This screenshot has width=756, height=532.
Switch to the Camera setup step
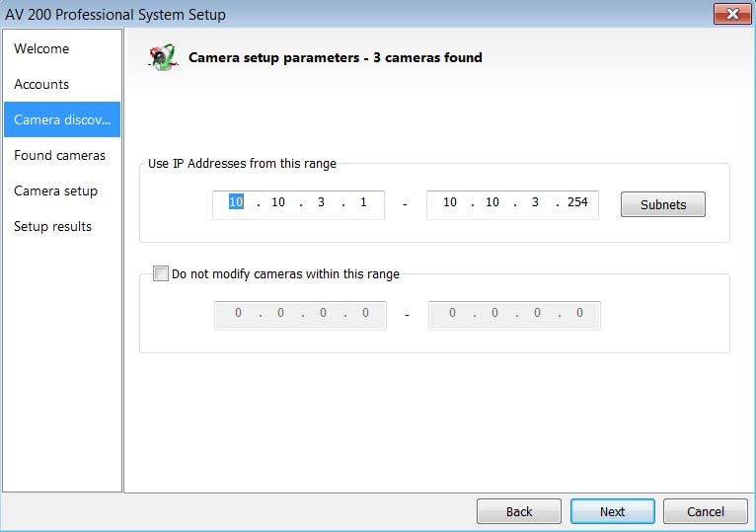[55, 190]
